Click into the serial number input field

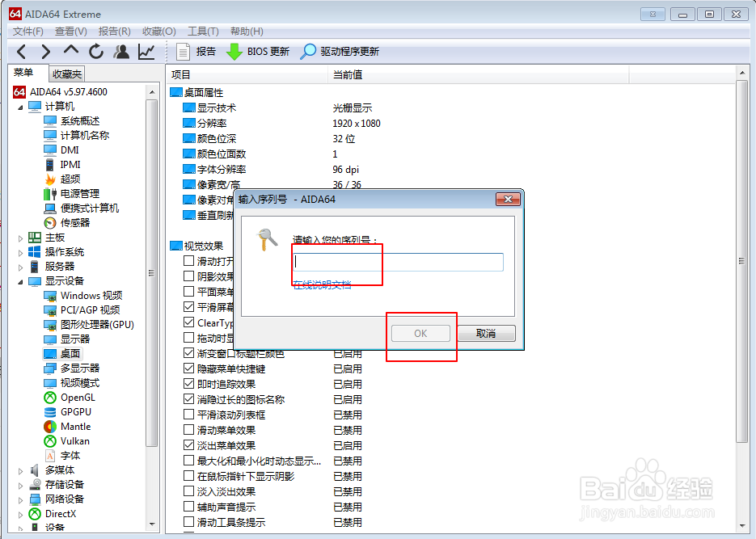pos(399,262)
